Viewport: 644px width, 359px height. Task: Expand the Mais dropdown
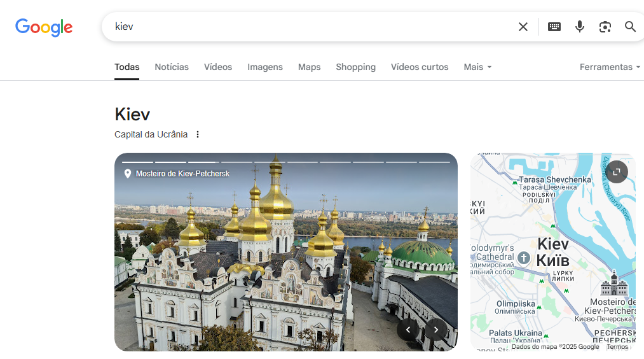point(477,67)
